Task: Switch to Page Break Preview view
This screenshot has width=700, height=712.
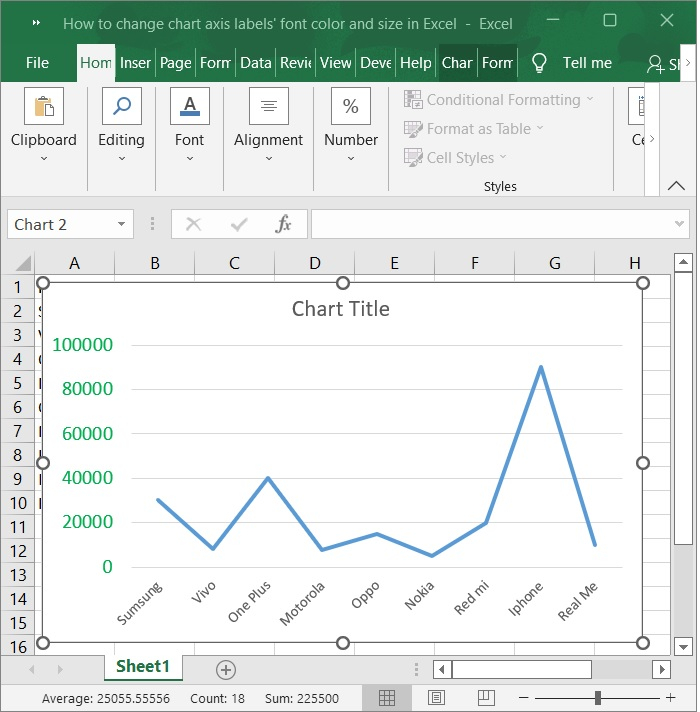Action: click(485, 697)
